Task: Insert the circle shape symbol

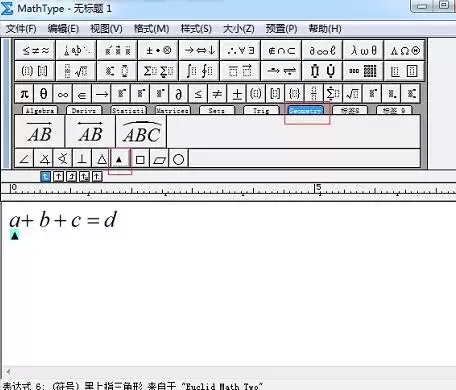Action: pyautogui.click(x=179, y=160)
